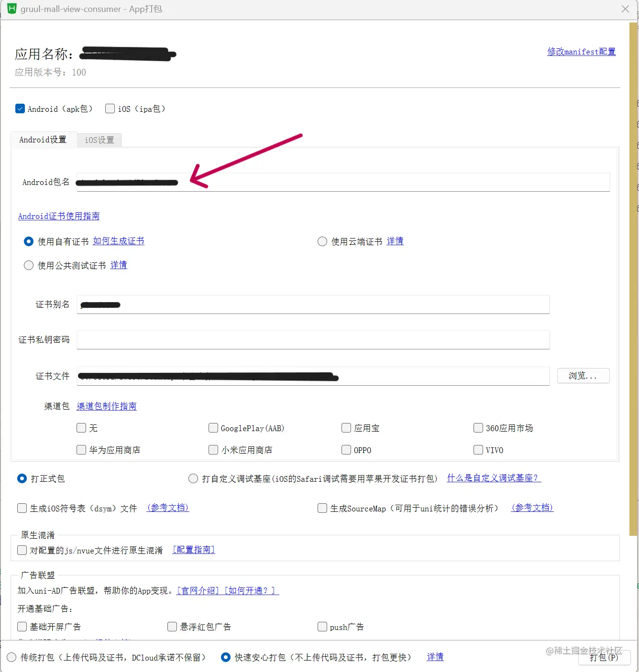Choose 打自定义调试基座 packaging mode
The image size is (639, 672).
193,478
